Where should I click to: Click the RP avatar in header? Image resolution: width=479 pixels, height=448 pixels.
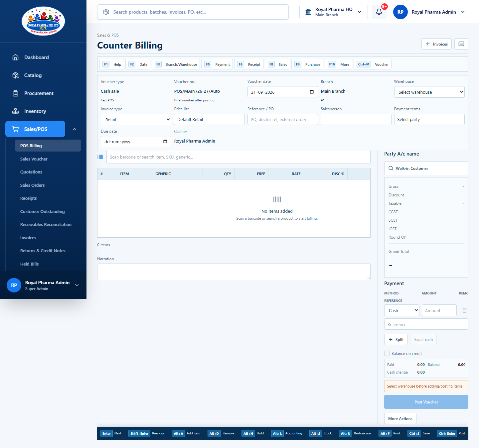400,12
